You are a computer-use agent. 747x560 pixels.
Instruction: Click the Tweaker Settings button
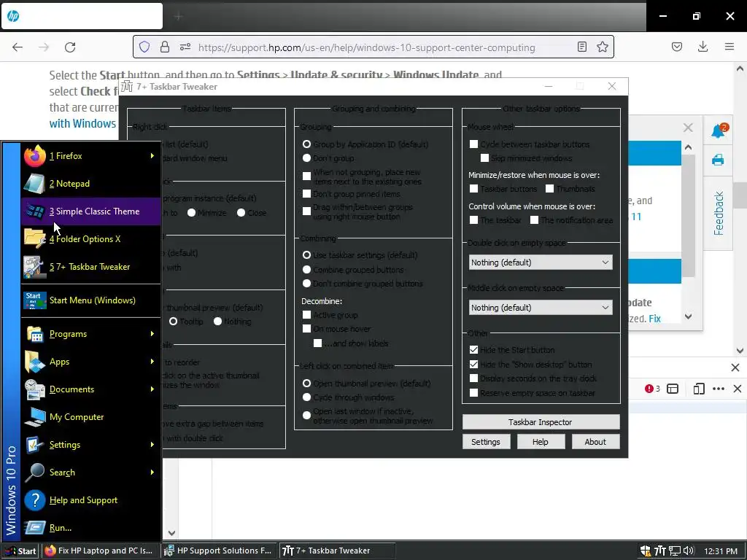tap(486, 442)
